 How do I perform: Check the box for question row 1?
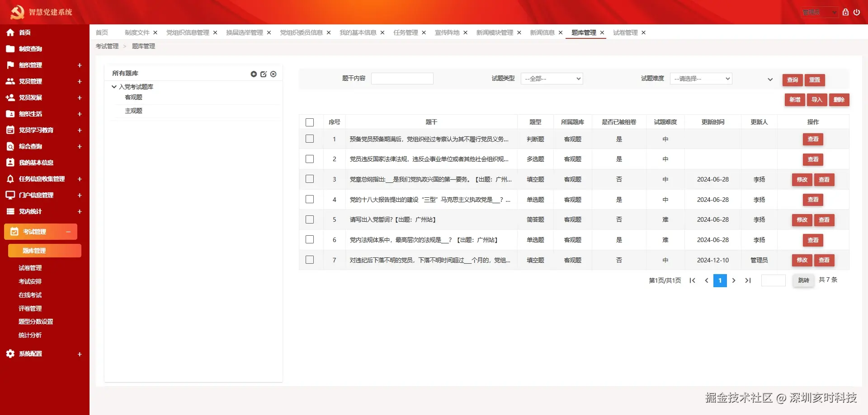point(310,139)
